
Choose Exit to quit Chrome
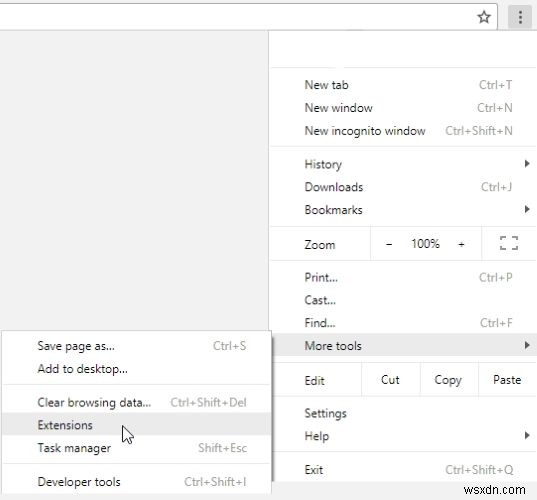404,470
